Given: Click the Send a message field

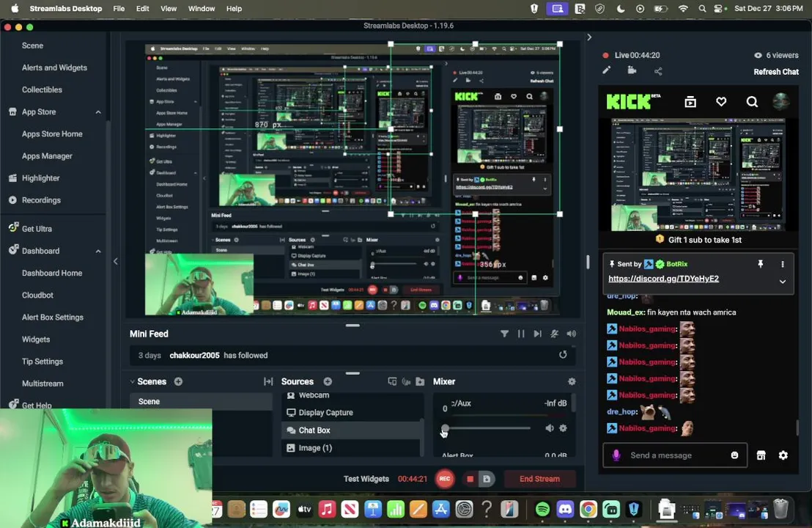Looking at the screenshot, I should point(675,455).
